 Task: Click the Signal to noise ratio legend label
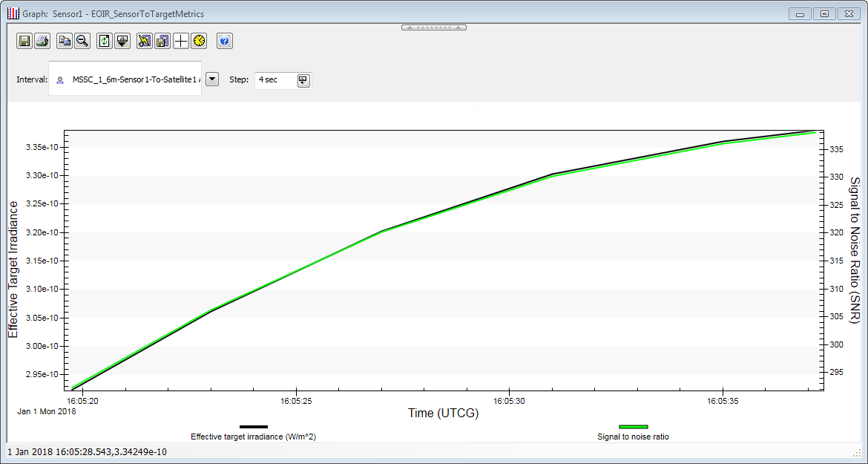pos(633,437)
